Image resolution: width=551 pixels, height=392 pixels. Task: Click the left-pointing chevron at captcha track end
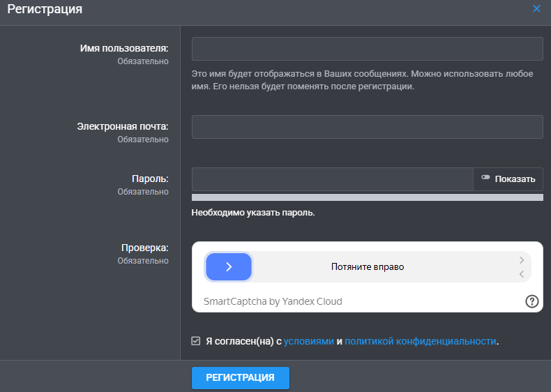click(522, 274)
